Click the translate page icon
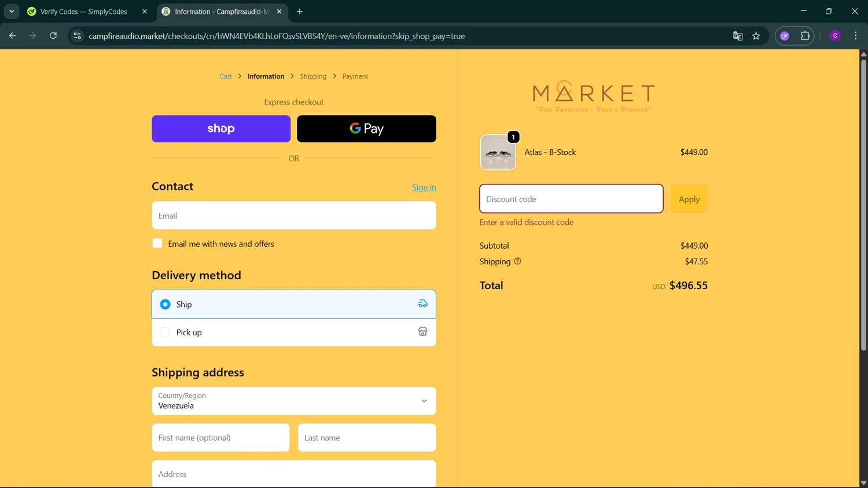The height and width of the screenshot is (488, 868). tap(738, 36)
